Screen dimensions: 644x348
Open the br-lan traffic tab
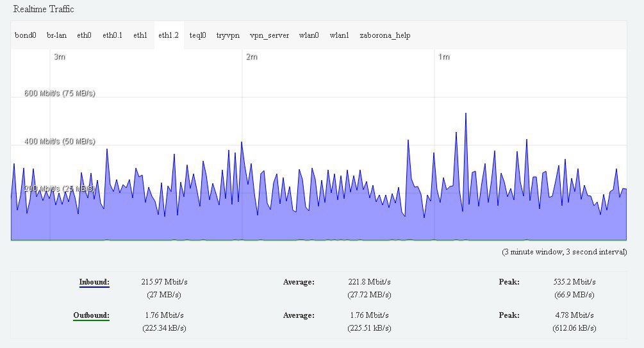tap(56, 35)
